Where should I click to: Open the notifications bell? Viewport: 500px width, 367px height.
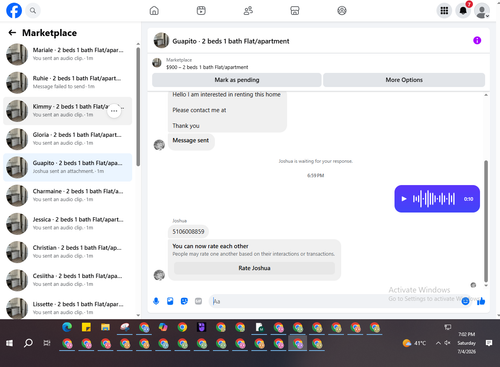tap(463, 11)
